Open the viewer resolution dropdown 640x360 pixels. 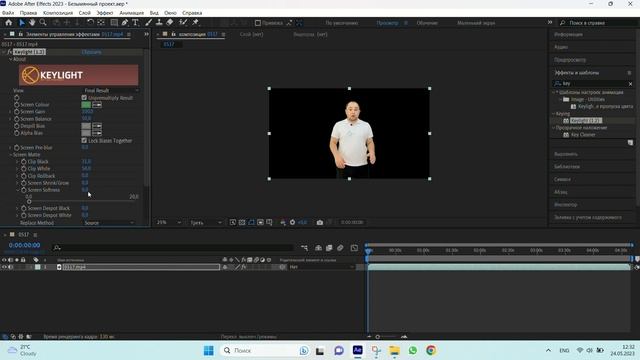click(206, 222)
